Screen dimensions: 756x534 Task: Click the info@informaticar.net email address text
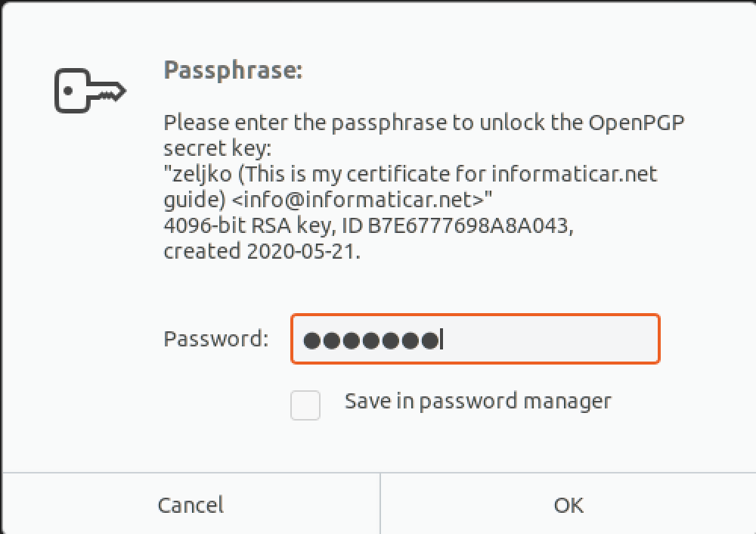[x=358, y=200]
